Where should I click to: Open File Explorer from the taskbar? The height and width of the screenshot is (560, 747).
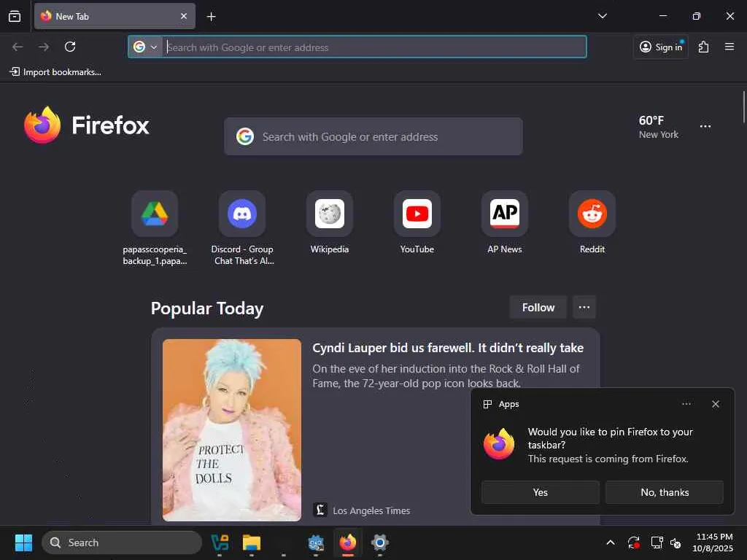pos(252,542)
